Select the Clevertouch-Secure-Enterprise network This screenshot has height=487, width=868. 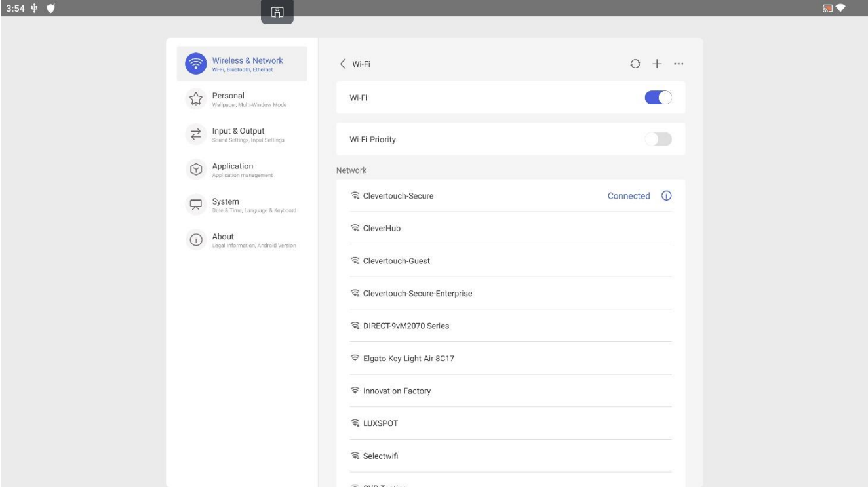(x=511, y=293)
